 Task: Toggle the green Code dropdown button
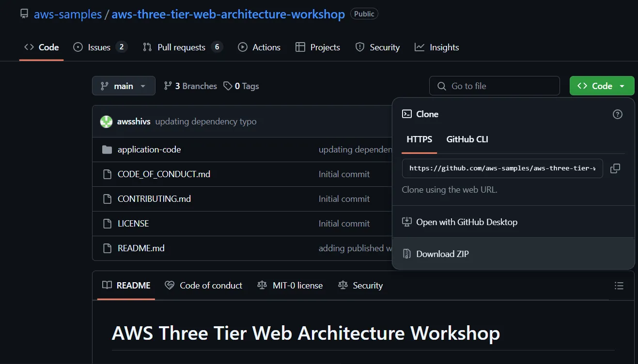[602, 86]
